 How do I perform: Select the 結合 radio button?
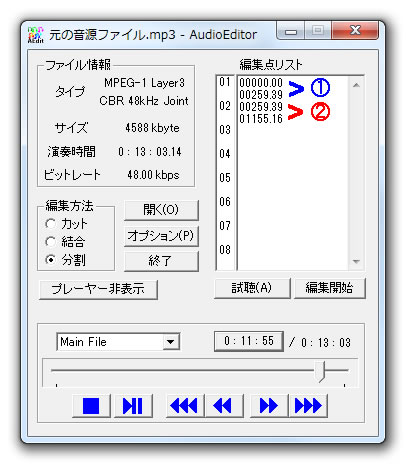(x=50, y=241)
